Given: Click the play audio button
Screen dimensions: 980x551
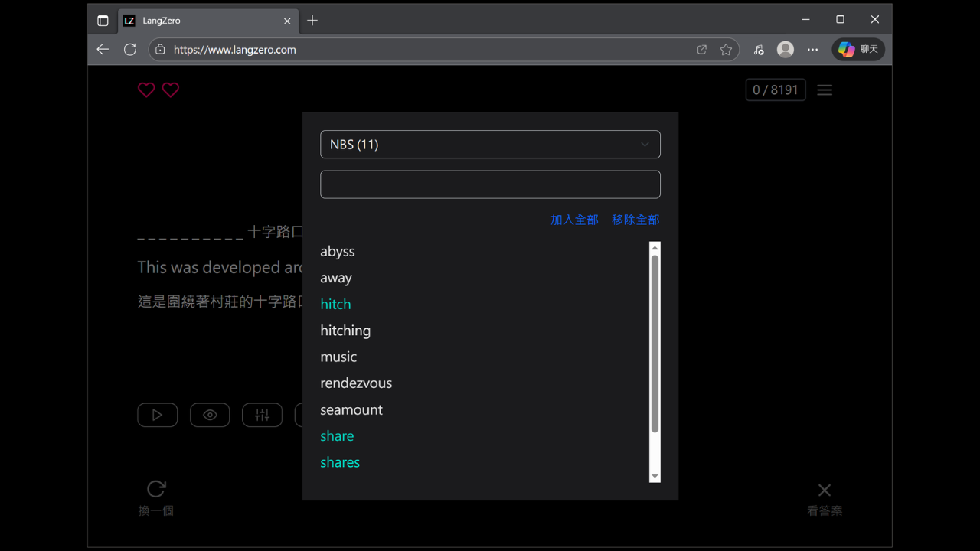Looking at the screenshot, I should click(x=158, y=415).
